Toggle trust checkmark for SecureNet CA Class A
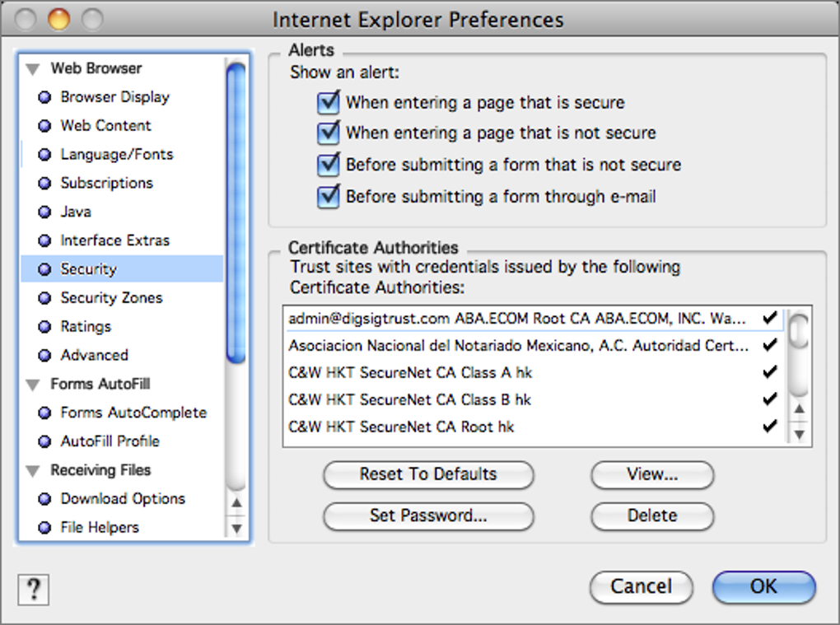Image resolution: width=840 pixels, height=625 pixels. pos(770,371)
